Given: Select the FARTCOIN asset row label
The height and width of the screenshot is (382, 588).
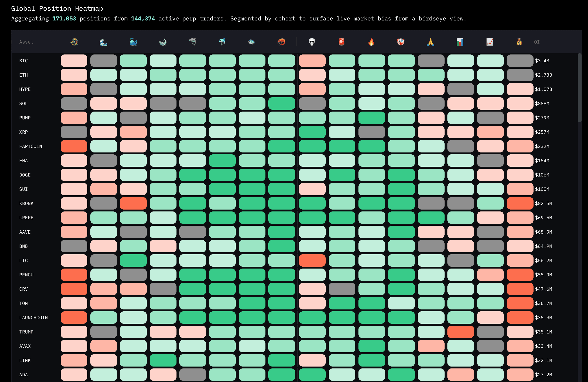Looking at the screenshot, I should 31,146.
